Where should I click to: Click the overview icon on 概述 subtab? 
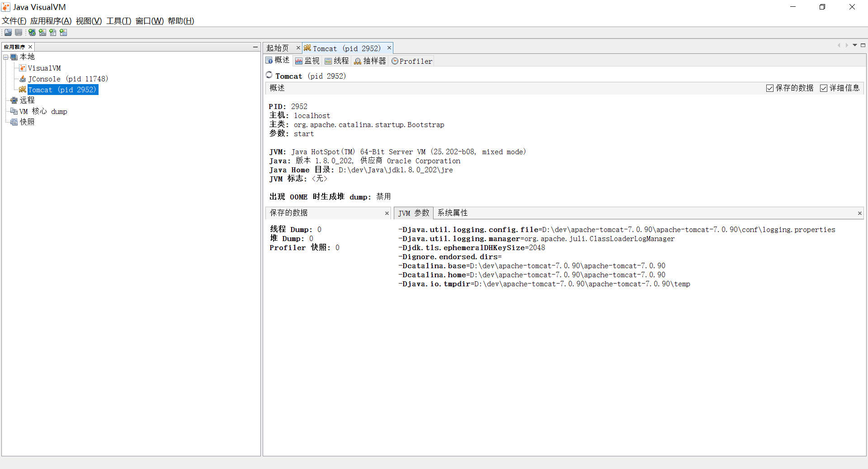pos(269,60)
